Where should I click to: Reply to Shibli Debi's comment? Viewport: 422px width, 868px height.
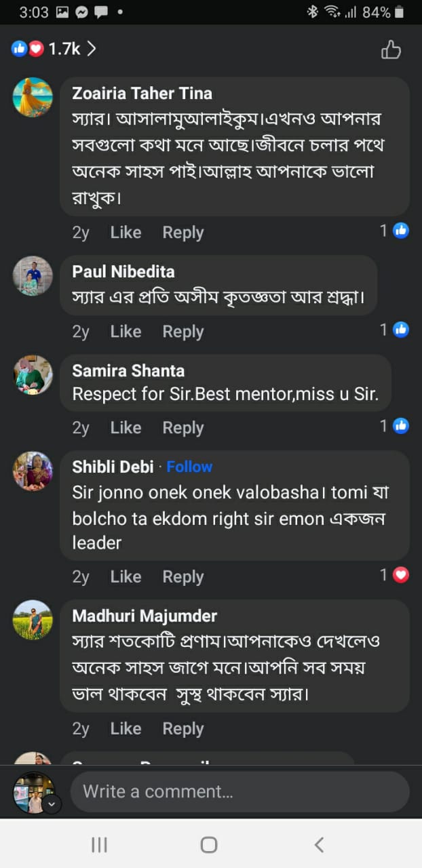(183, 577)
